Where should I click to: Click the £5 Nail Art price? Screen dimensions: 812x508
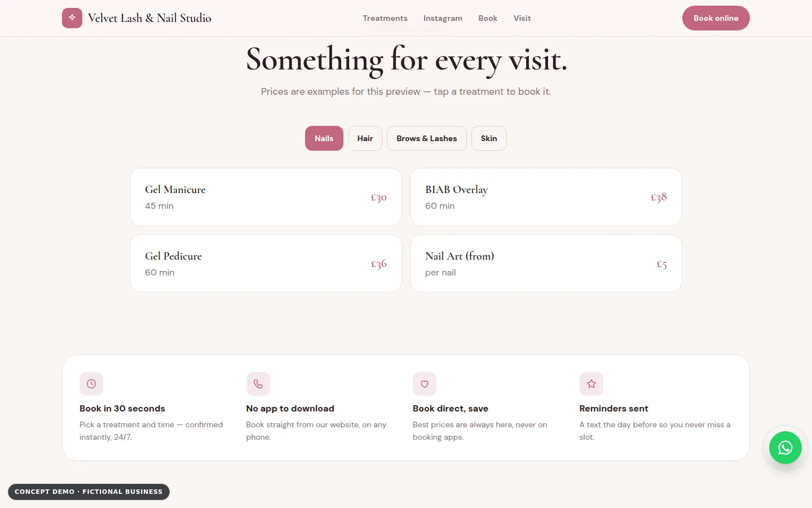tap(661, 264)
